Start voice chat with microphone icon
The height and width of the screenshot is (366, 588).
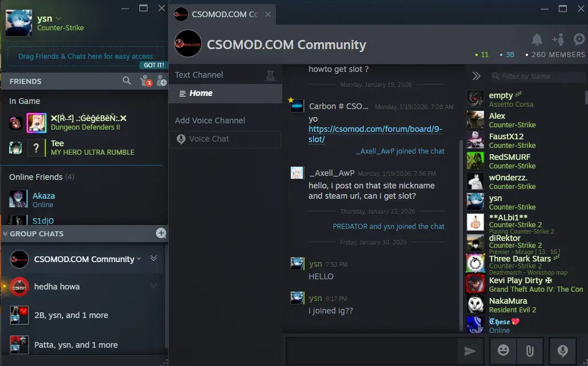pyautogui.click(x=562, y=351)
